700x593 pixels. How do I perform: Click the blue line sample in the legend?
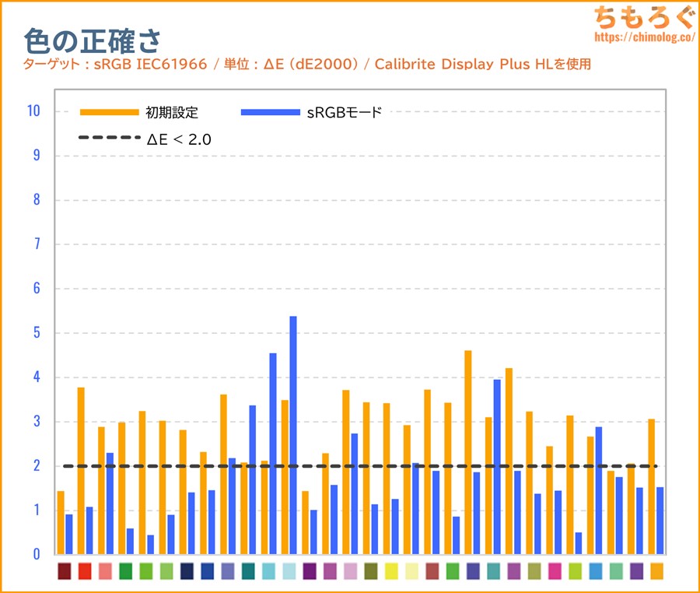tap(270, 113)
